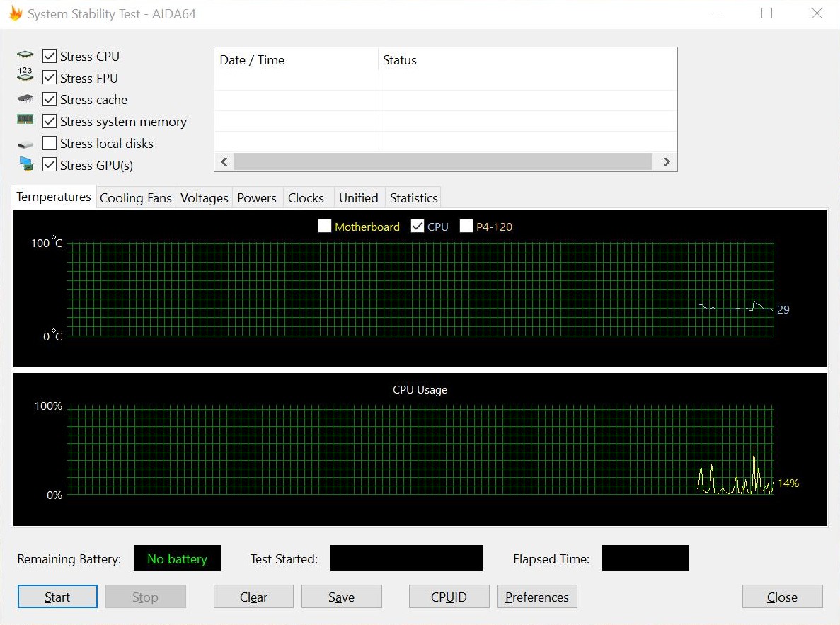This screenshot has width=840, height=625.
Task: Click the monitor icon beside Stress GPU(s)
Action: [25, 164]
